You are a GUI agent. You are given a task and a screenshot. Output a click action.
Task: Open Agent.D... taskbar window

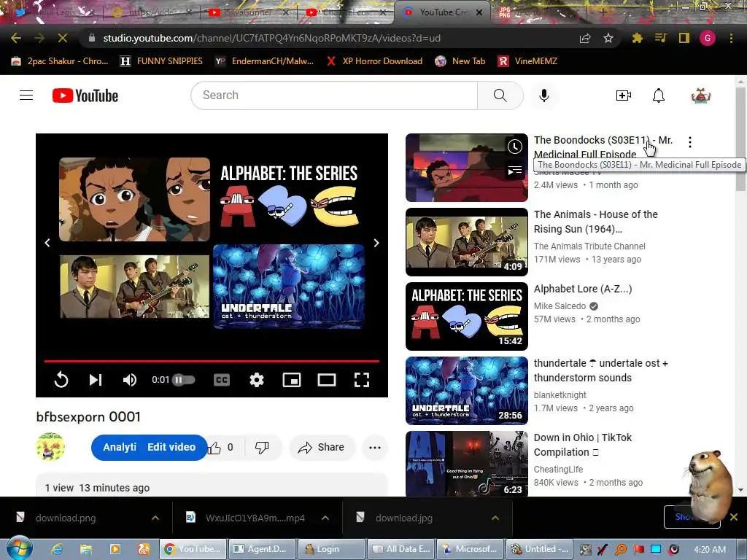262,549
